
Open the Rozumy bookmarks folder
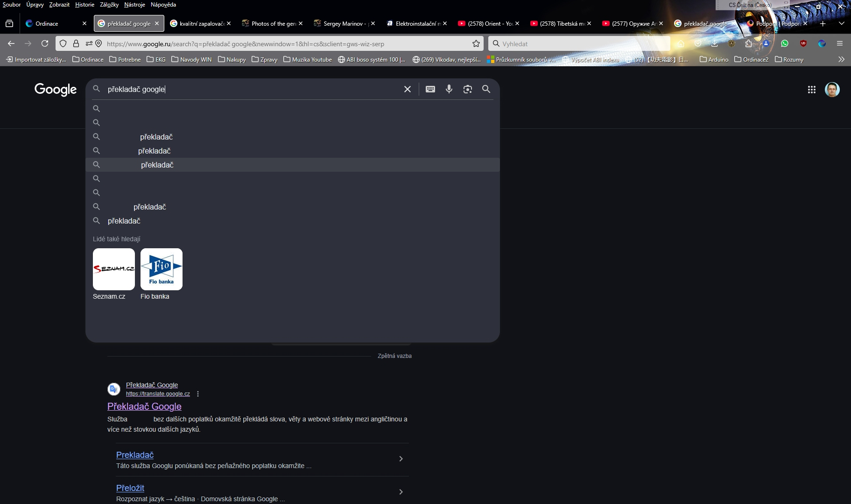789,59
